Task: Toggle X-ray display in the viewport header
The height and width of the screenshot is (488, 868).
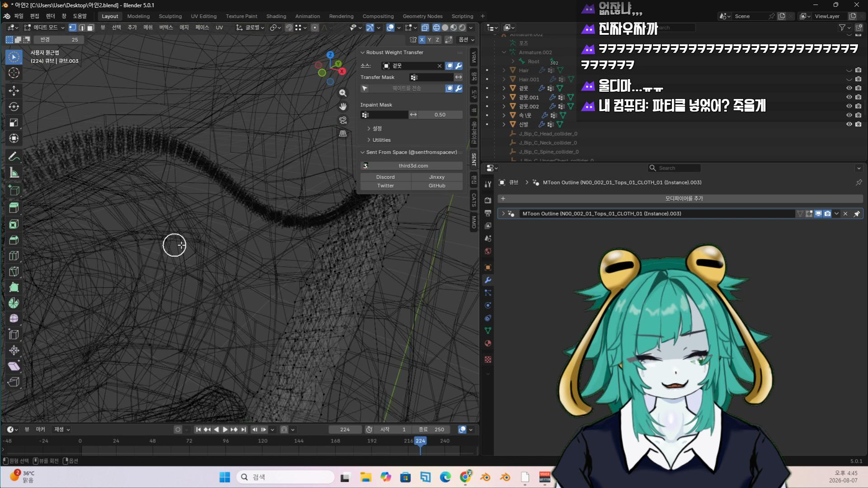Action: pos(425,28)
